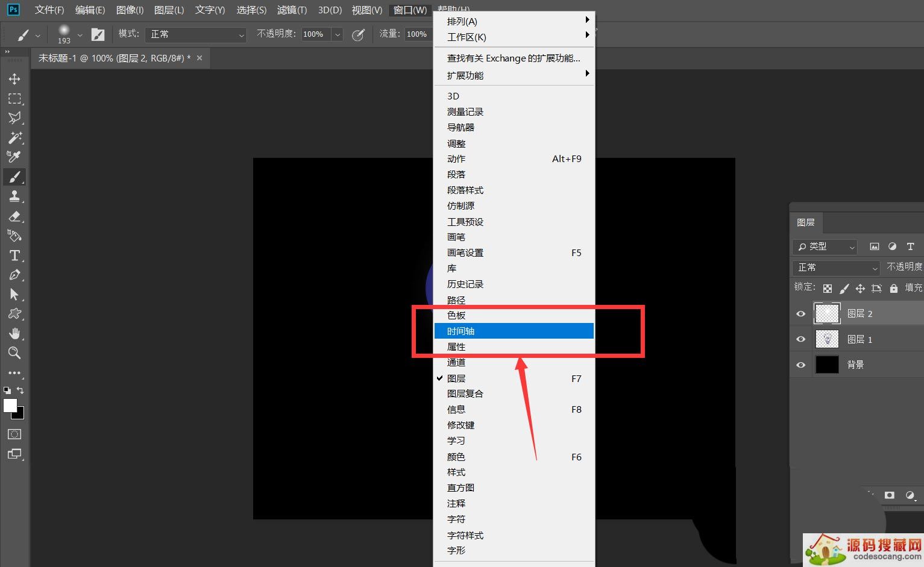Open the 不透明度 opacity slider dropdown
The image size is (924, 567).
tap(338, 34)
